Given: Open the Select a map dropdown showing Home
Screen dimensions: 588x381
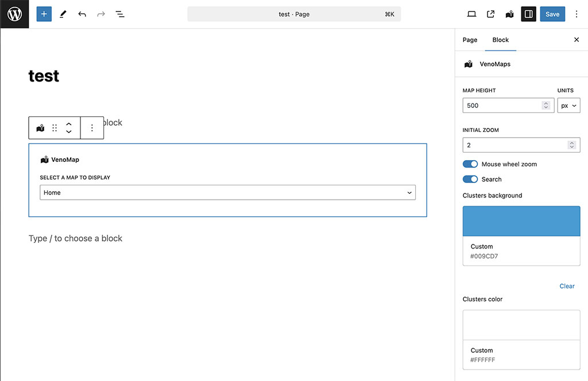Looking at the screenshot, I should pos(227,193).
